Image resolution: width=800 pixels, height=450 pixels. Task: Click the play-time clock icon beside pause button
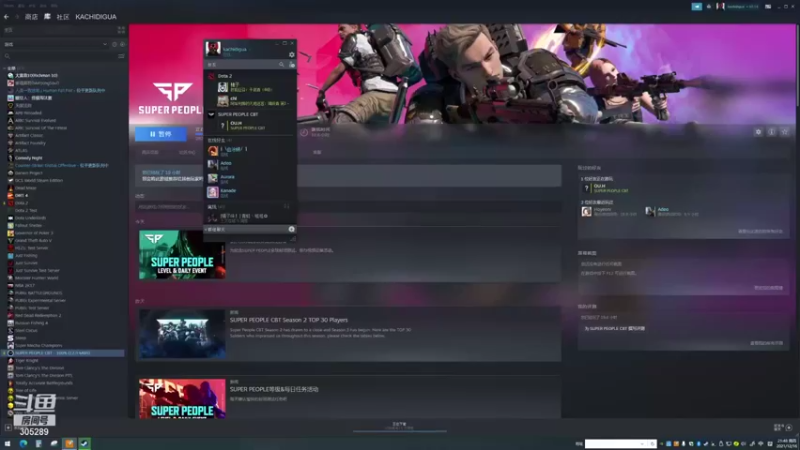[x=304, y=133]
